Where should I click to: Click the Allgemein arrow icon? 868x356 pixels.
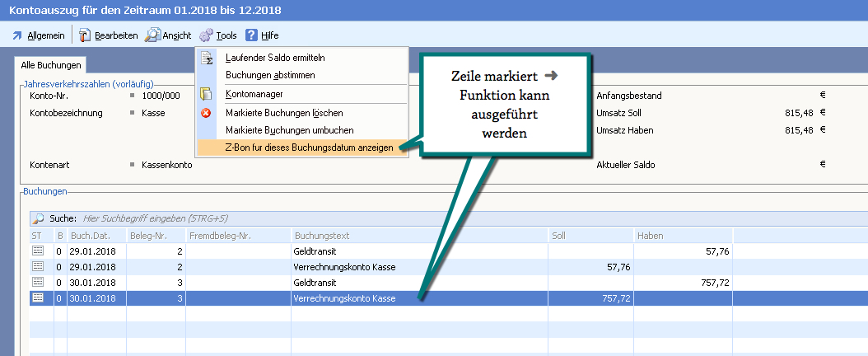[16, 35]
